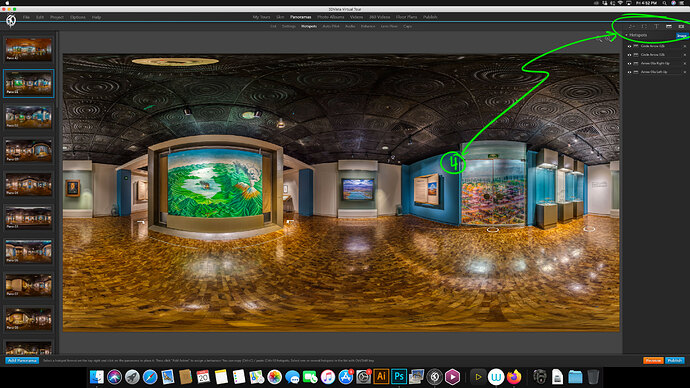Image resolution: width=690 pixels, height=388 pixels.
Task: Open Calendar from the dock
Action: point(203,377)
